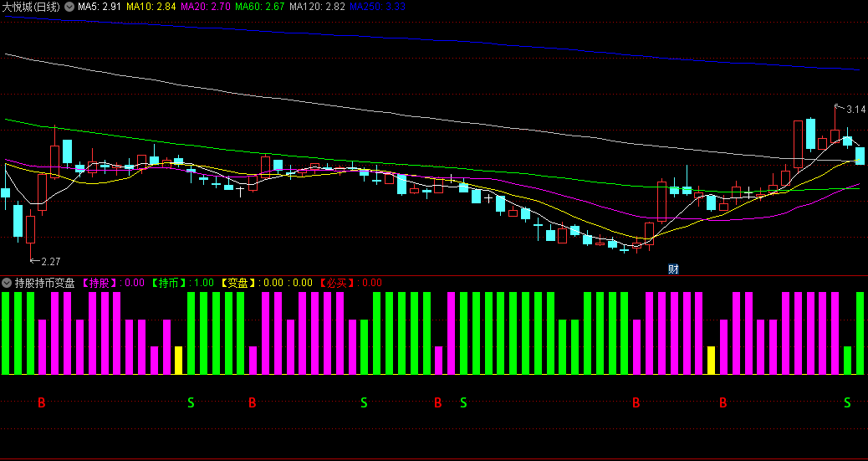868x461 pixels.
Task: Expand the dropdown arrow beside 持股持币变盘
Action: [6, 283]
